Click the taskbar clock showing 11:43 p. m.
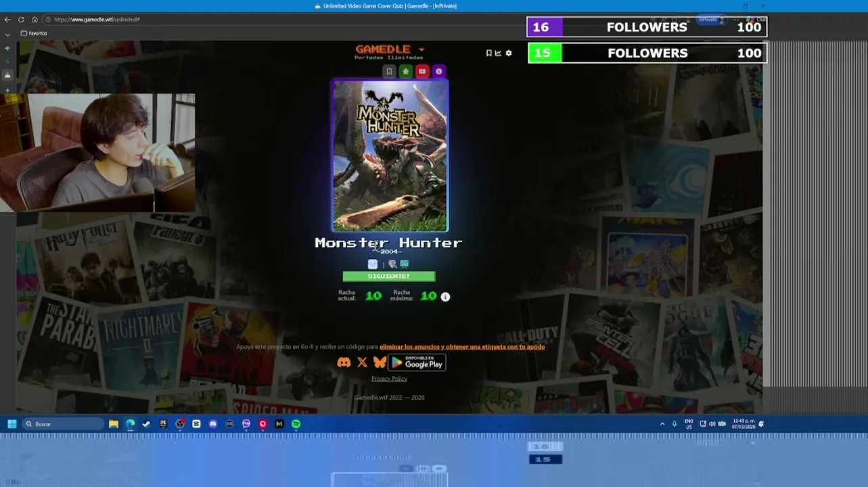868x487 pixels. tap(744, 424)
